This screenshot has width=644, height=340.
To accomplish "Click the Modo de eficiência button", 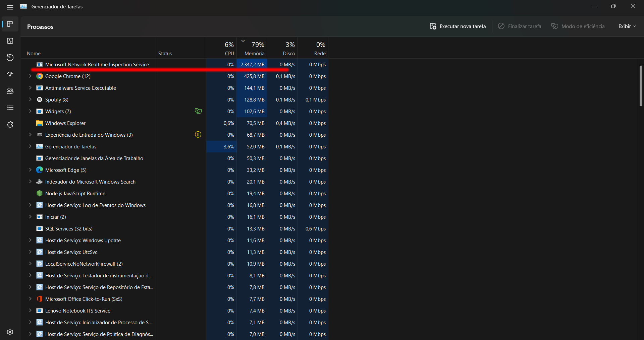I will pos(578,26).
